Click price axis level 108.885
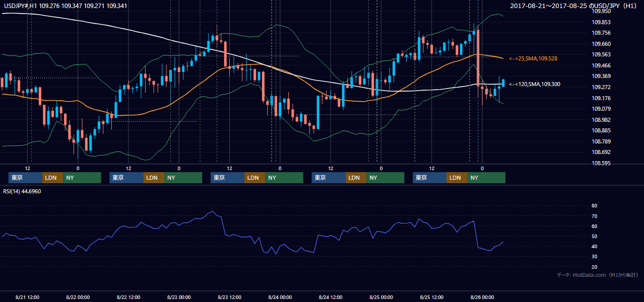The height and width of the screenshot is (302, 644). pyautogui.click(x=601, y=130)
